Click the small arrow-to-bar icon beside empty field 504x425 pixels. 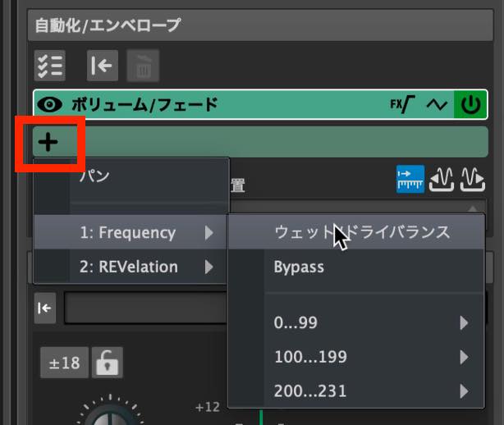44,308
